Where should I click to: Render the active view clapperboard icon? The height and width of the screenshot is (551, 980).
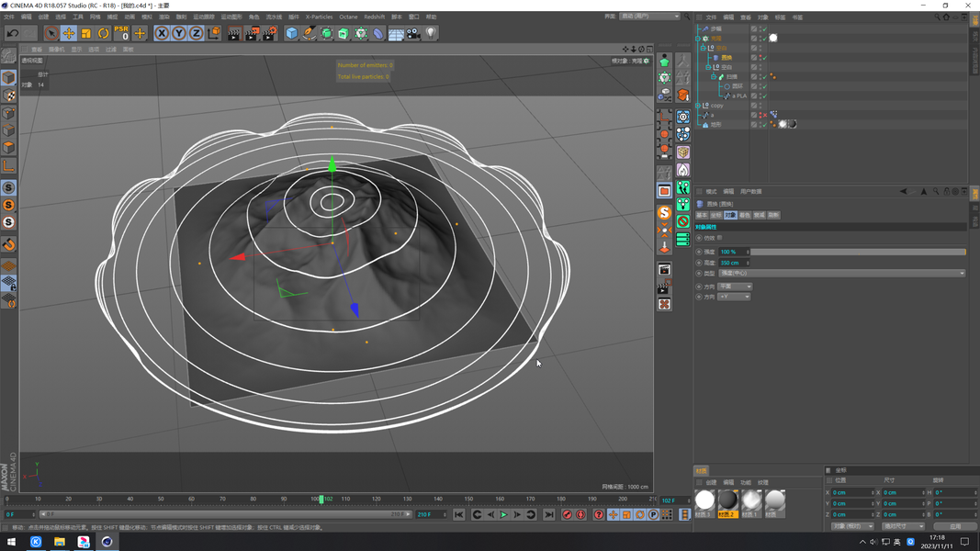[x=234, y=33]
